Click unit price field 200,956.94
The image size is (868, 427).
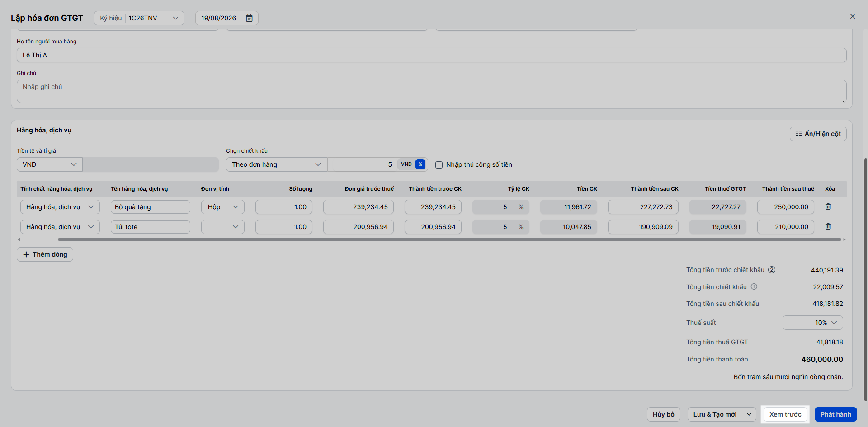(x=359, y=227)
